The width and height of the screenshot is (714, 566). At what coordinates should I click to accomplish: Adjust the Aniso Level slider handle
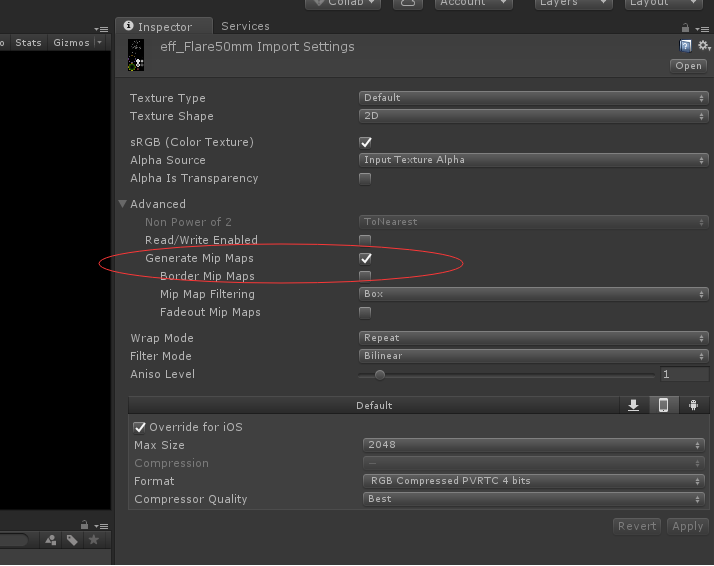(x=380, y=375)
